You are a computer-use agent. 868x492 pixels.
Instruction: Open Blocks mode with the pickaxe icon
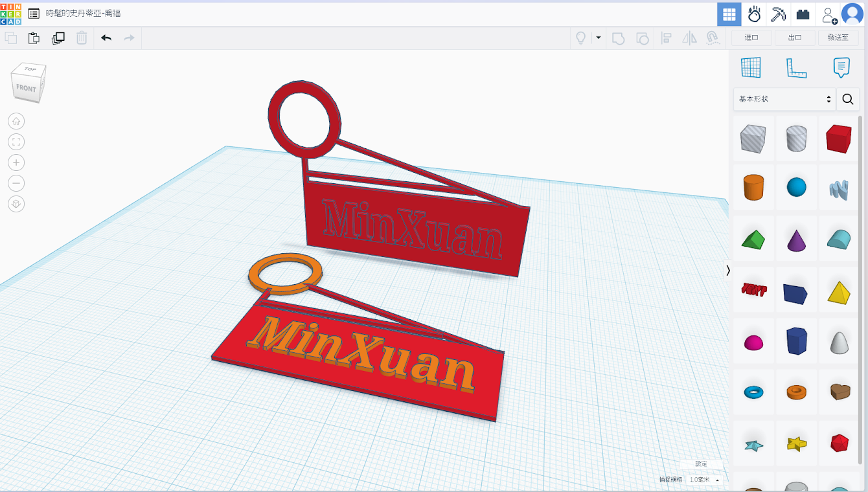[x=778, y=14]
